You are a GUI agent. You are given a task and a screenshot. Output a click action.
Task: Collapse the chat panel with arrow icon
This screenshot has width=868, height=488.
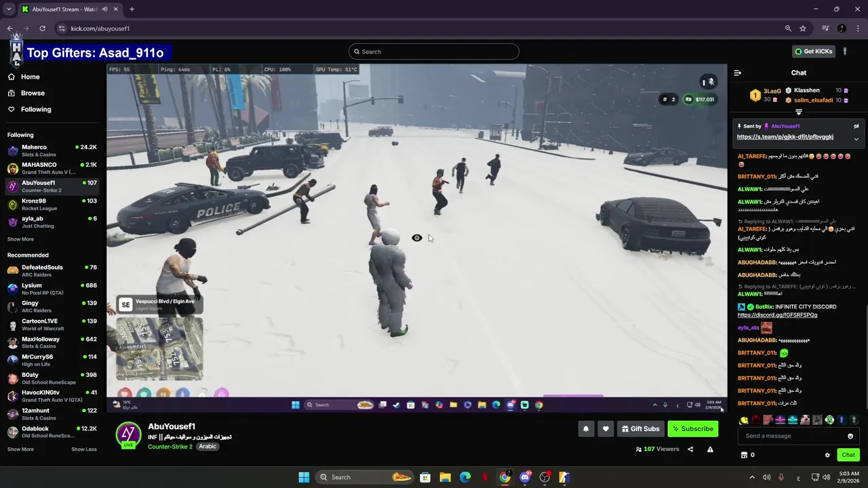point(738,73)
